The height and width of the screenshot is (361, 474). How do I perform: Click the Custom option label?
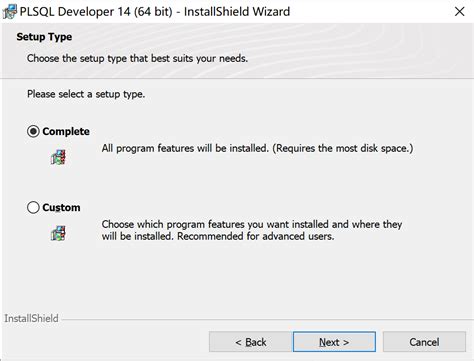pos(61,207)
